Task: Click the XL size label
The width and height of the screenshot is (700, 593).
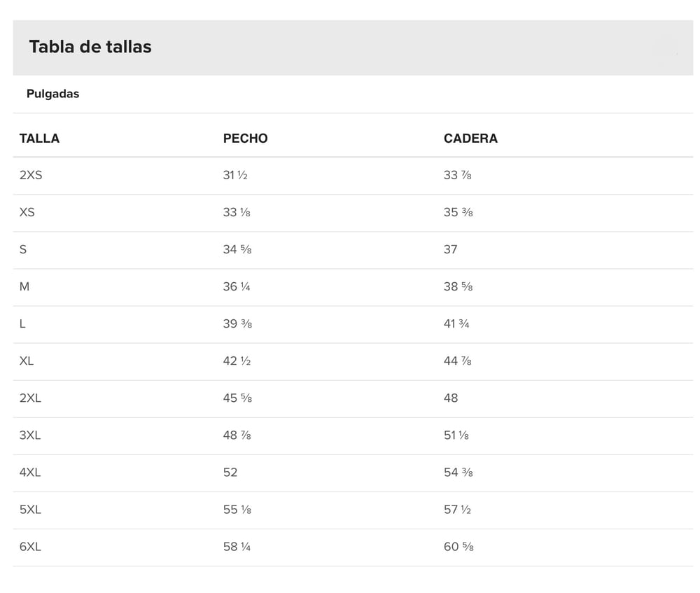Action: tap(27, 361)
